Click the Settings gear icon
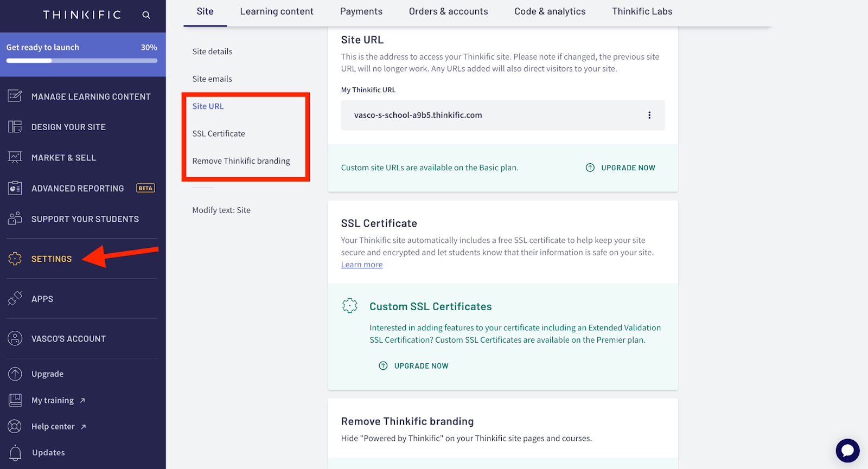868x469 pixels. 15,259
